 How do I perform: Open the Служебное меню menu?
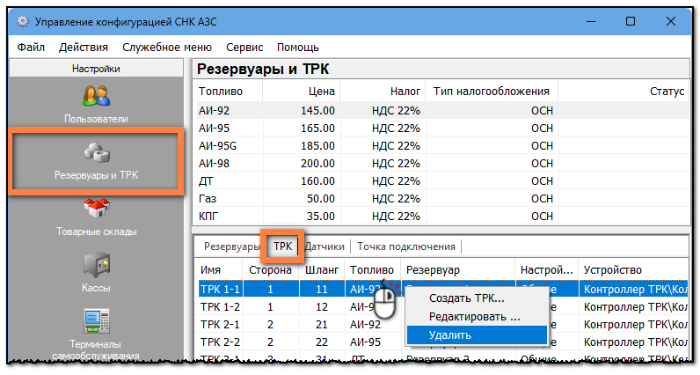(x=167, y=47)
